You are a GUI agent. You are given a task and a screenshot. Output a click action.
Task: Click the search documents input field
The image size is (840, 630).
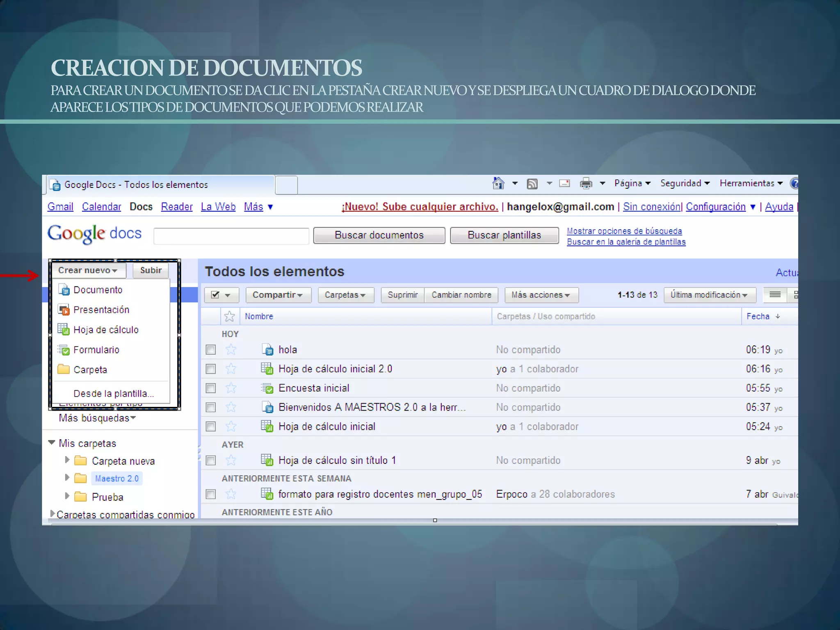click(x=231, y=236)
